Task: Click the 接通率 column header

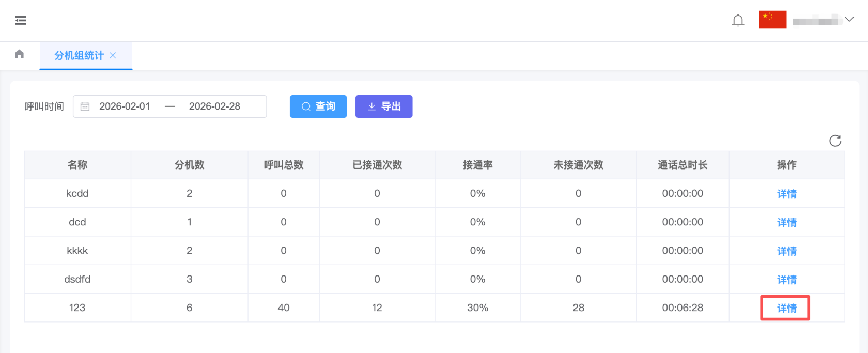Action: pos(477,165)
